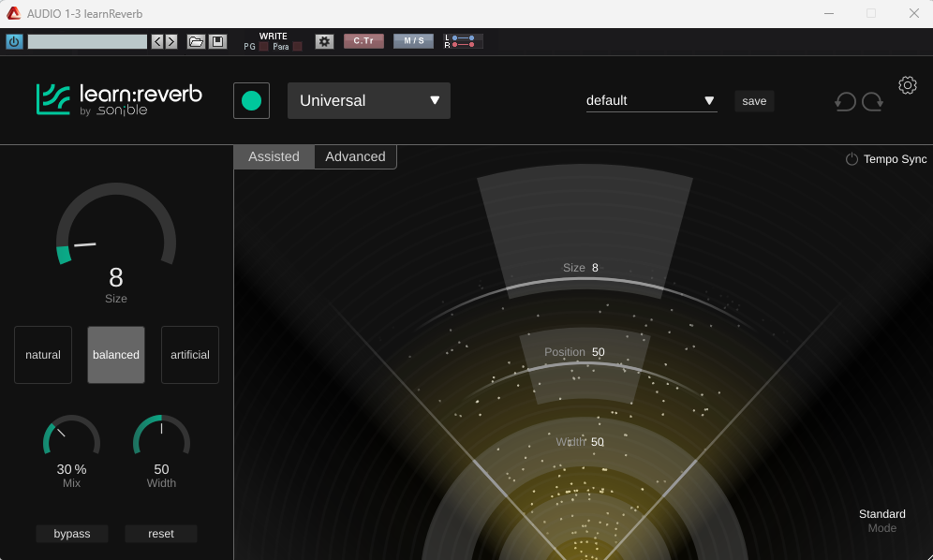This screenshot has height=560, width=933.
Task: Click the Size value 8 under knob
Action: [116, 277]
